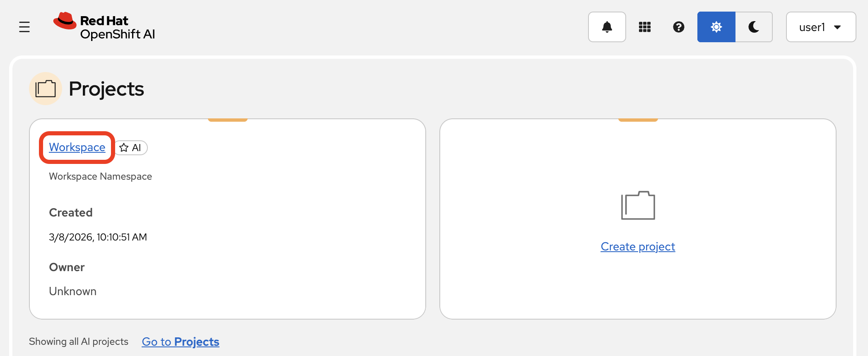Click the Red Hat OpenShift AI logo

[x=104, y=26]
